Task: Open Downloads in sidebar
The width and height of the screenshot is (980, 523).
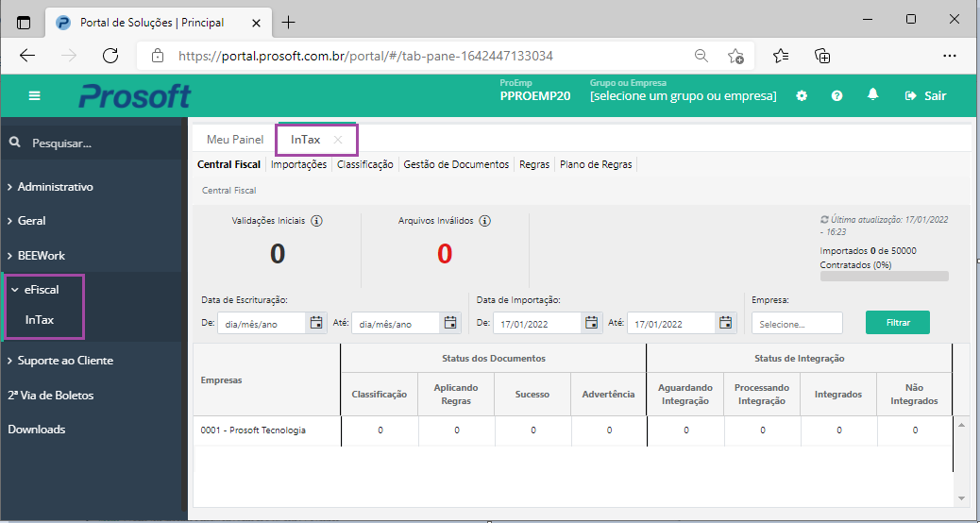Action: pyautogui.click(x=36, y=430)
